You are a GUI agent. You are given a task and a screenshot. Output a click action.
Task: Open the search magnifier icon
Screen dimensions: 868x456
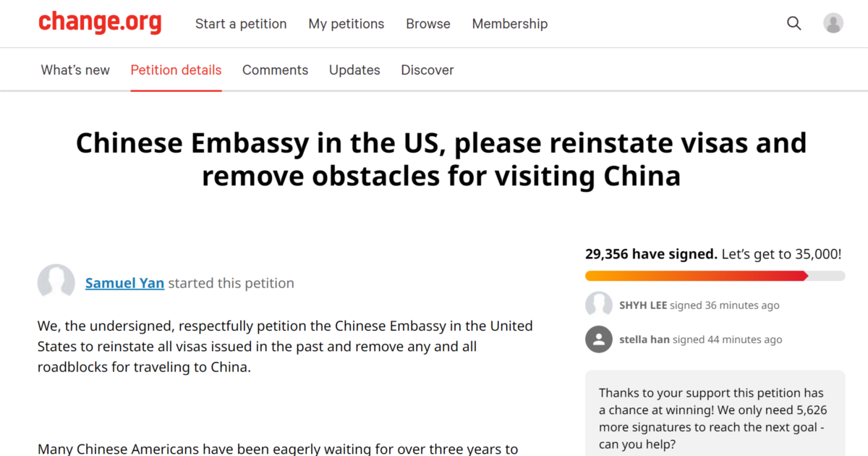click(x=793, y=23)
